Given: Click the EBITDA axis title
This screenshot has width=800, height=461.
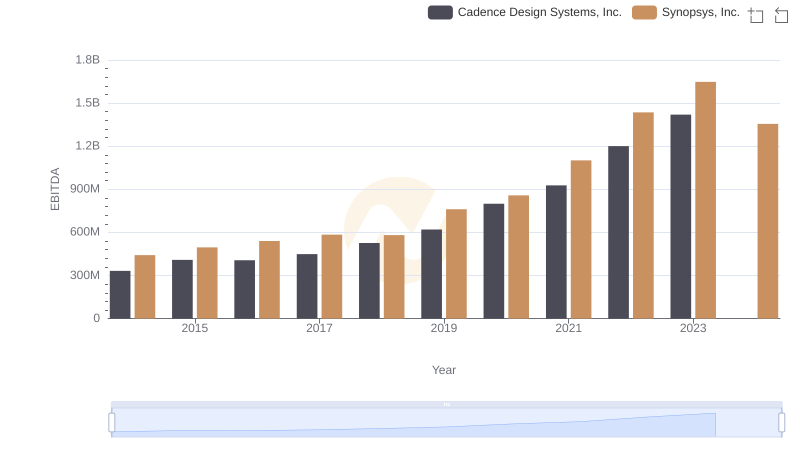Looking at the screenshot, I should coord(55,189).
